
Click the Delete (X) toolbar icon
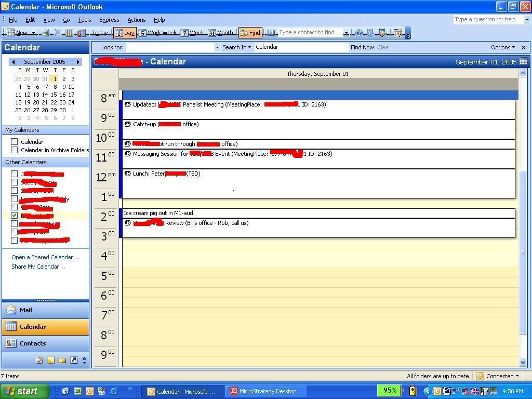click(x=58, y=33)
